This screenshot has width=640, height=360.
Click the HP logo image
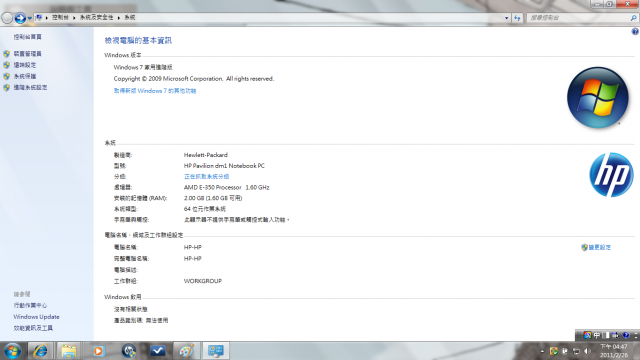611,175
